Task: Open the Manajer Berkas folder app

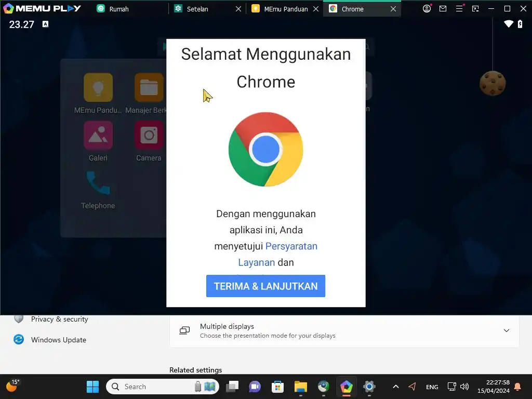Action: (x=149, y=87)
